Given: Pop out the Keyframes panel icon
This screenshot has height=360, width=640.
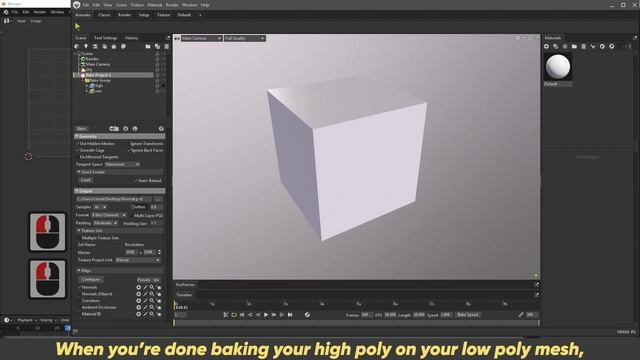Looking at the screenshot, I should 536,284.
